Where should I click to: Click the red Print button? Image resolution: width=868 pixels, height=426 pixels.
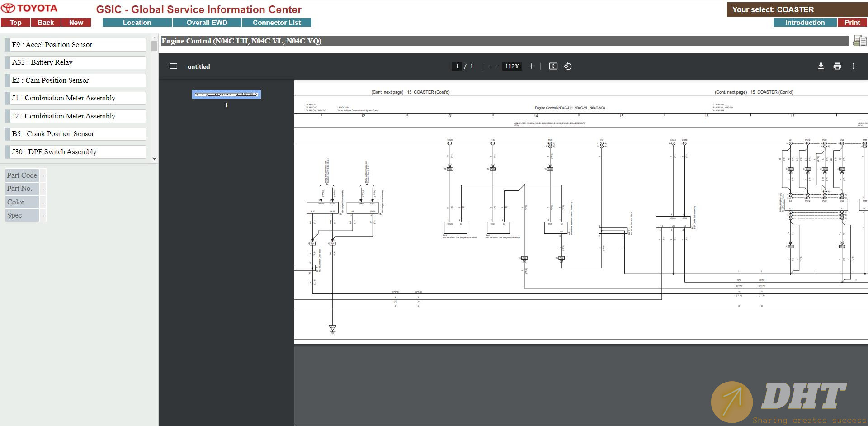pos(852,23)
